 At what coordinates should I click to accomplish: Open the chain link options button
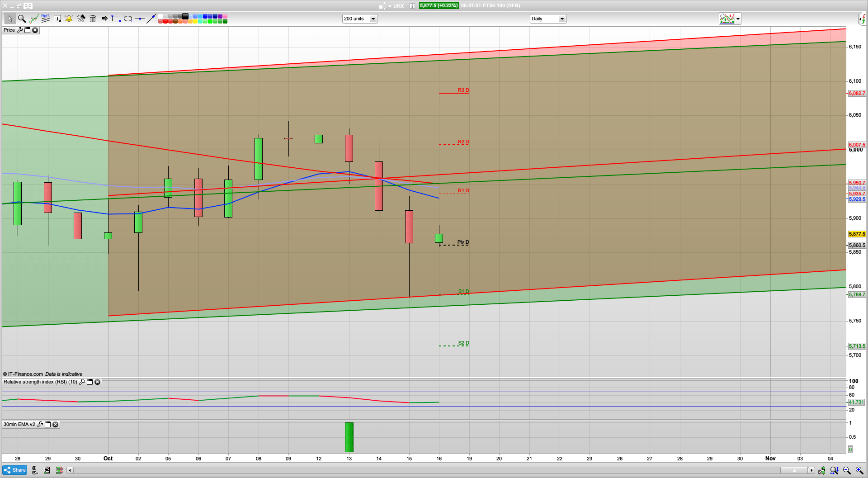point(35,470)
